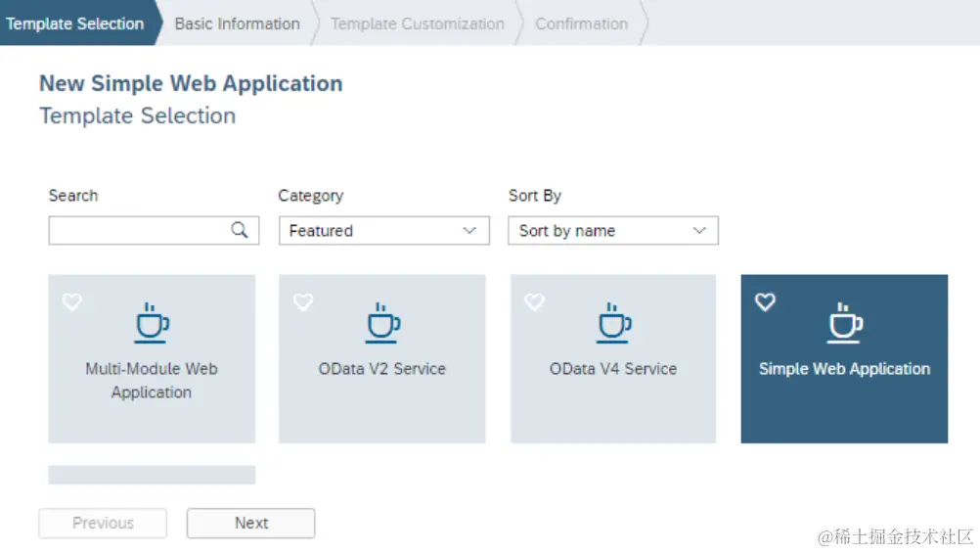
Task: Click the Simple Web Application cup icon
Action: coord(844,323)
